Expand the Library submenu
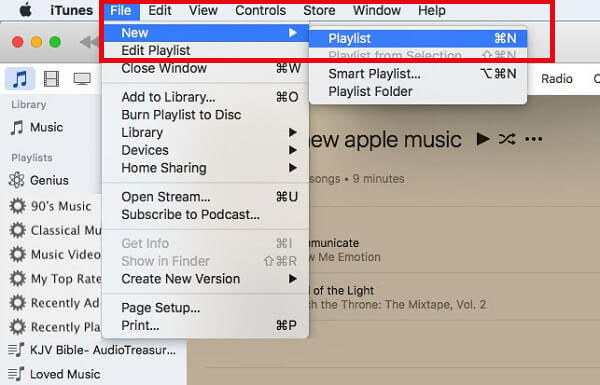Viewport: 600px width, 385px height. 206,132
